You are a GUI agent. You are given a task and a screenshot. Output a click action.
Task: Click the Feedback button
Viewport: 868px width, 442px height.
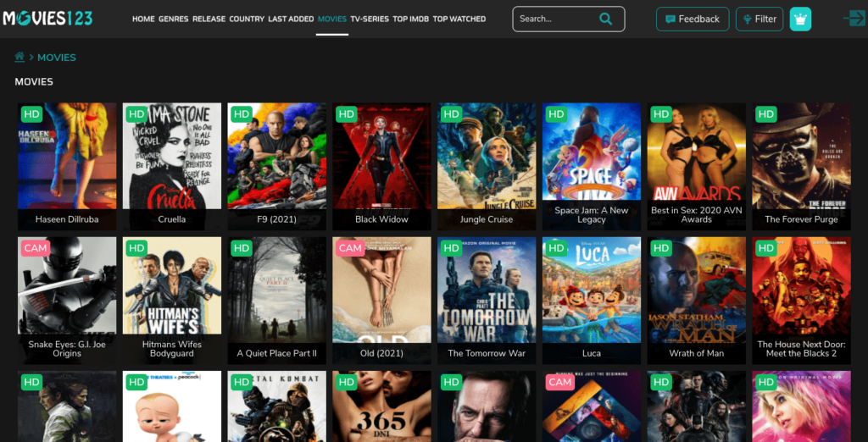click(692, 19)
